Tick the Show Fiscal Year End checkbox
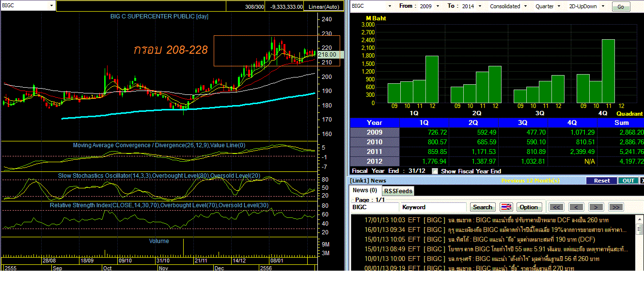The height and width of the screenshot is (291, 644). tap(435, 171)
